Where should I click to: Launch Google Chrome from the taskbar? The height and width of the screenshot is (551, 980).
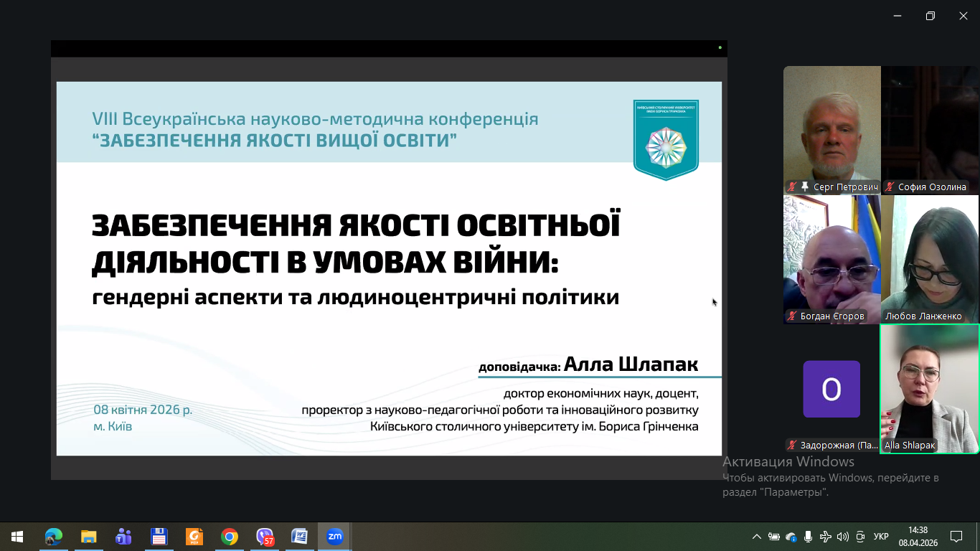[230, 537]
